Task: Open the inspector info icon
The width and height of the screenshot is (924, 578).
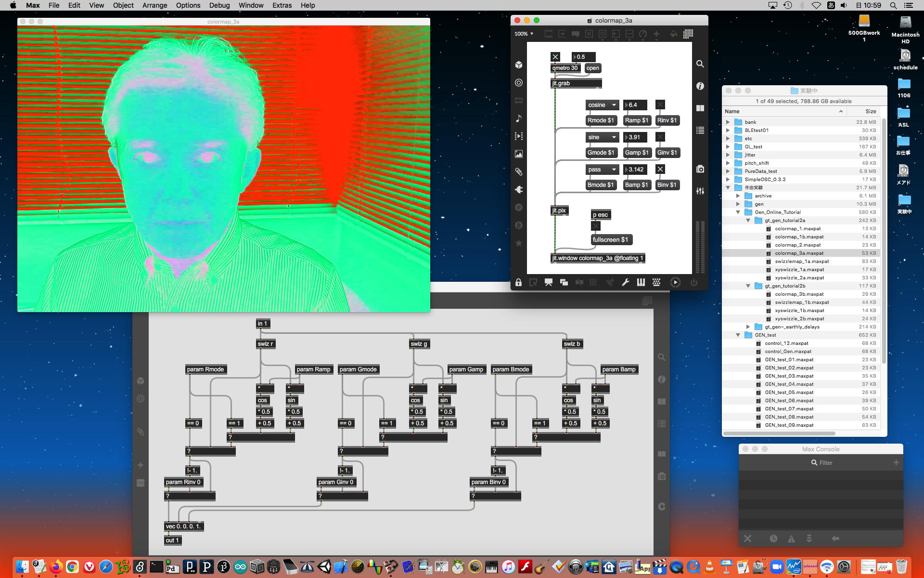Action: pos(700,86)
